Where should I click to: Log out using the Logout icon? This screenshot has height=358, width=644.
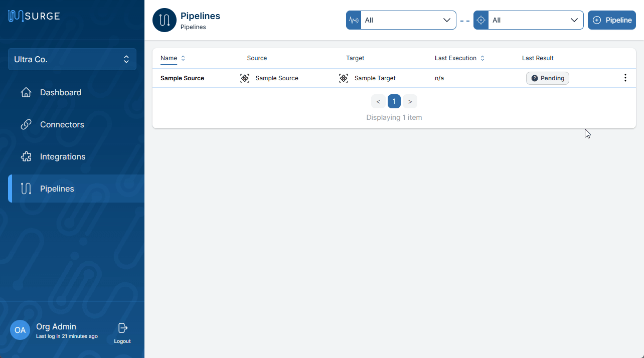tap(122, 328)
